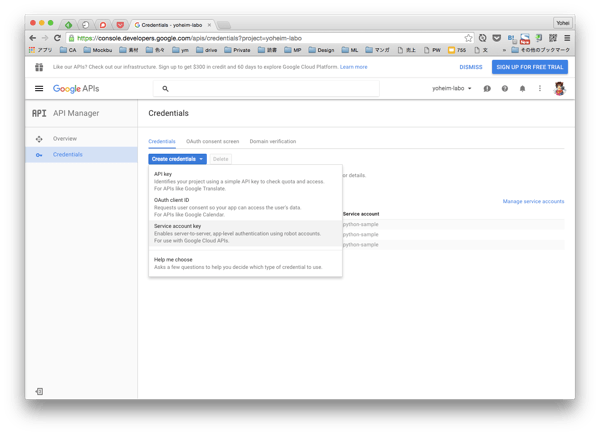Screen dimensions: 600x435
Task: Follow the Manage service accounts link
Action: tap(533, 201)
